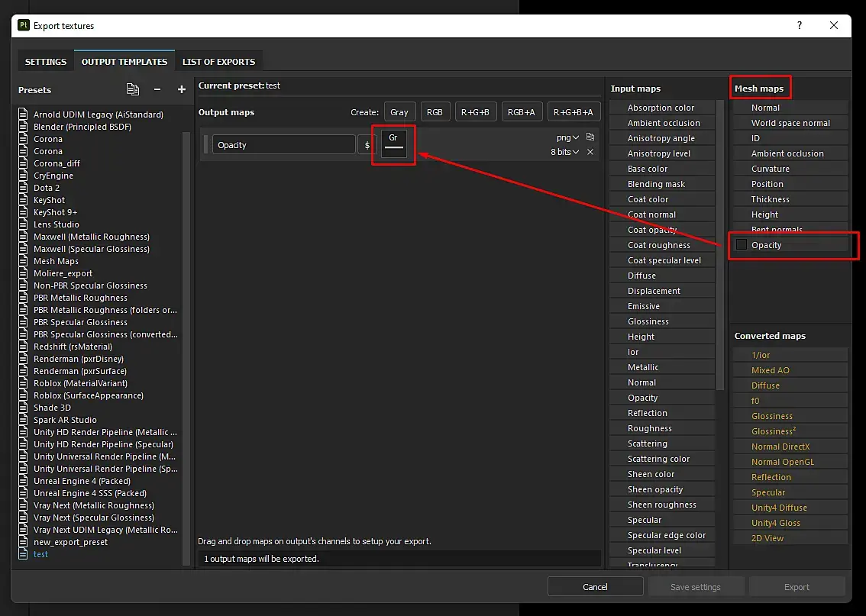
Task: Click the Pt application icon in title bar
Action: (23, 25)
